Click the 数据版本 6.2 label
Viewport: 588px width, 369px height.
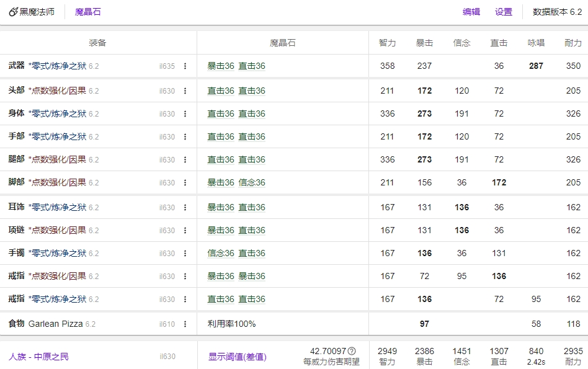point(557,12)
